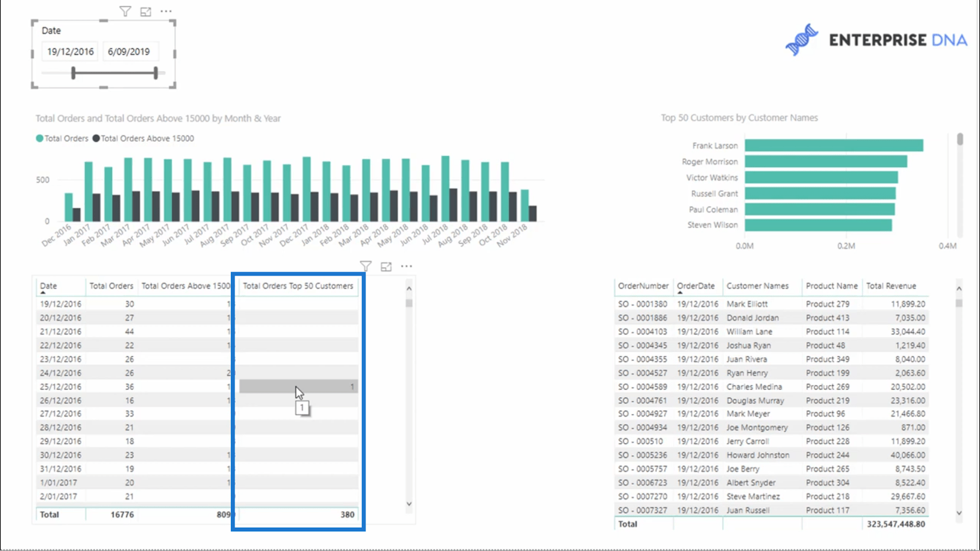
Task: Click Product 279 cell
Action: pos(827,304)
